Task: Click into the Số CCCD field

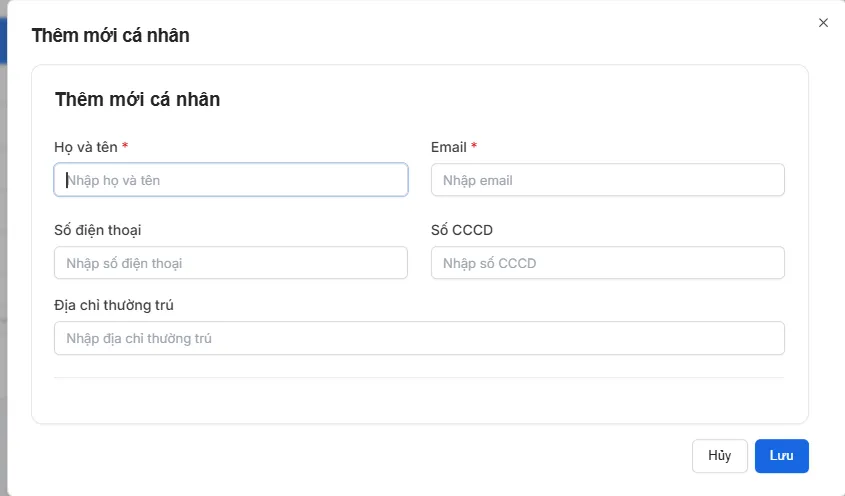Action: tap(607, 263)
